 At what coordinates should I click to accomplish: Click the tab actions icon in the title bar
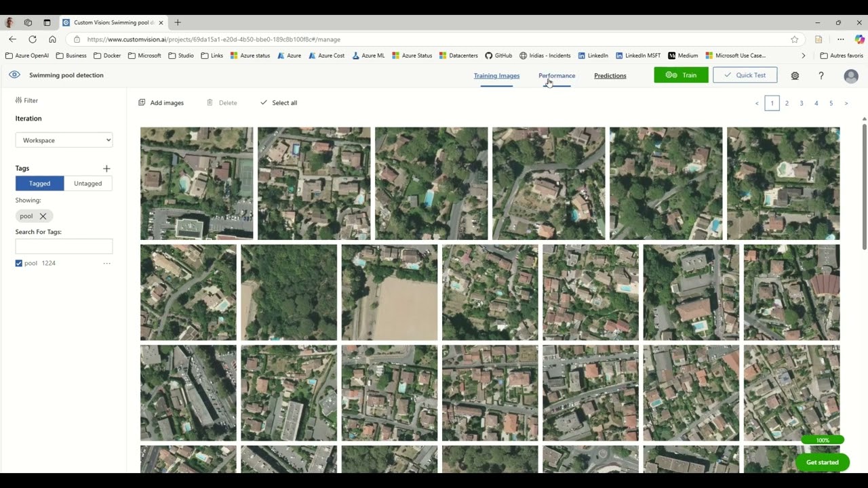pyautogui.click(x=47, y=22)
